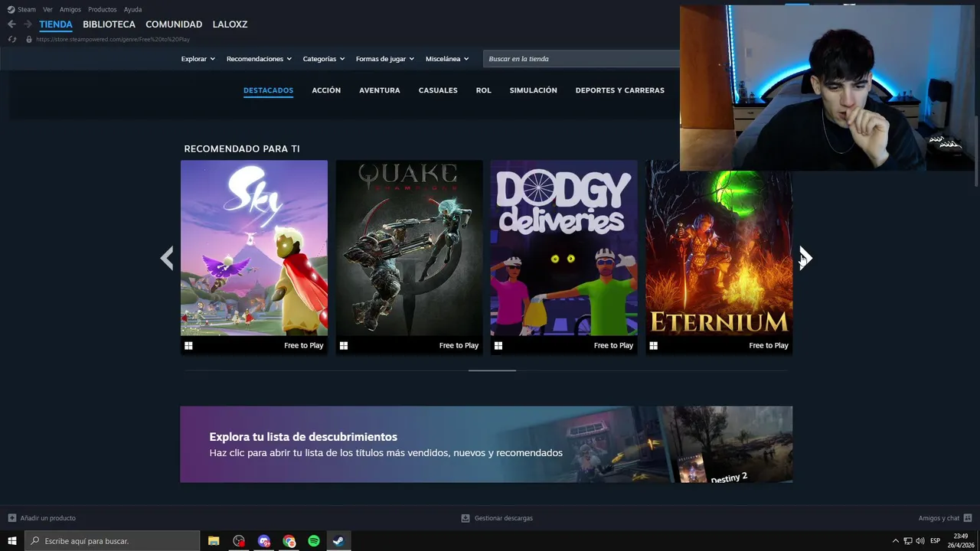Select the AVENTURA tab

(x=380, y=90)
